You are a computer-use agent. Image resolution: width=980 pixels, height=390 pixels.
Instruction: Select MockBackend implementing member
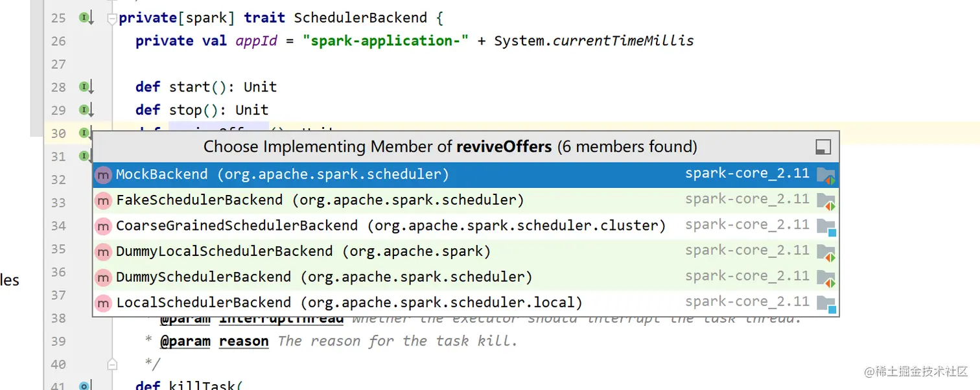click(x=465, y=174)
